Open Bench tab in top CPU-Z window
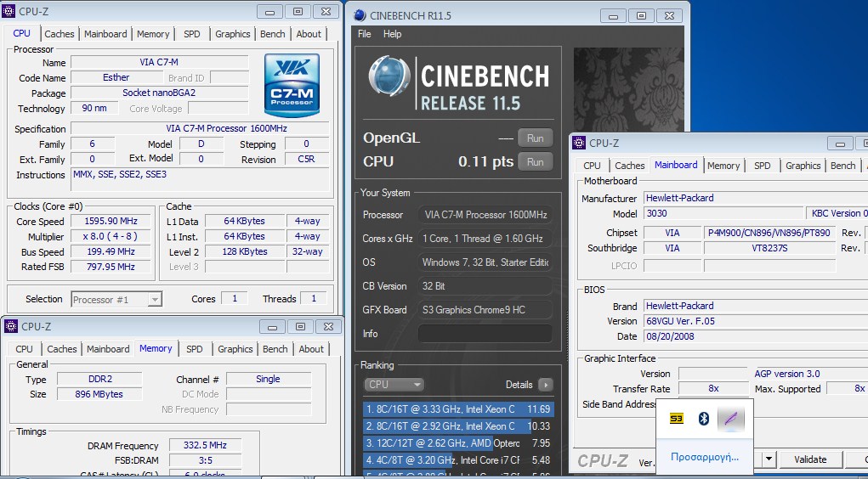Image resolution: width=868 pixels, height=479 pixels. point(272,34)
